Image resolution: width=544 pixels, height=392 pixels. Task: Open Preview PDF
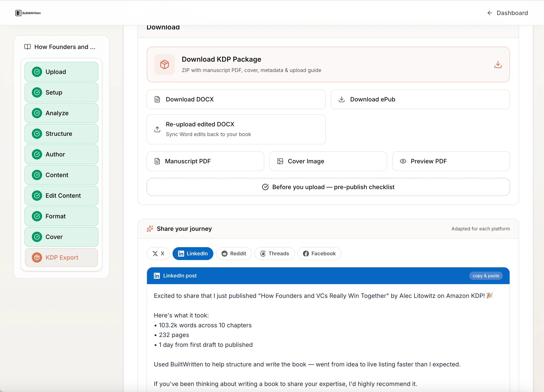[451, 161]
